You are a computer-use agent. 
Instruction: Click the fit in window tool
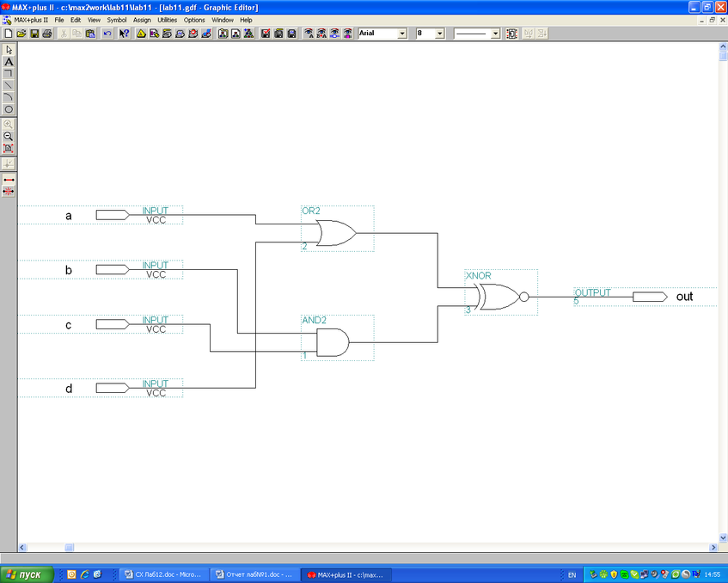[x=9, y=148]
